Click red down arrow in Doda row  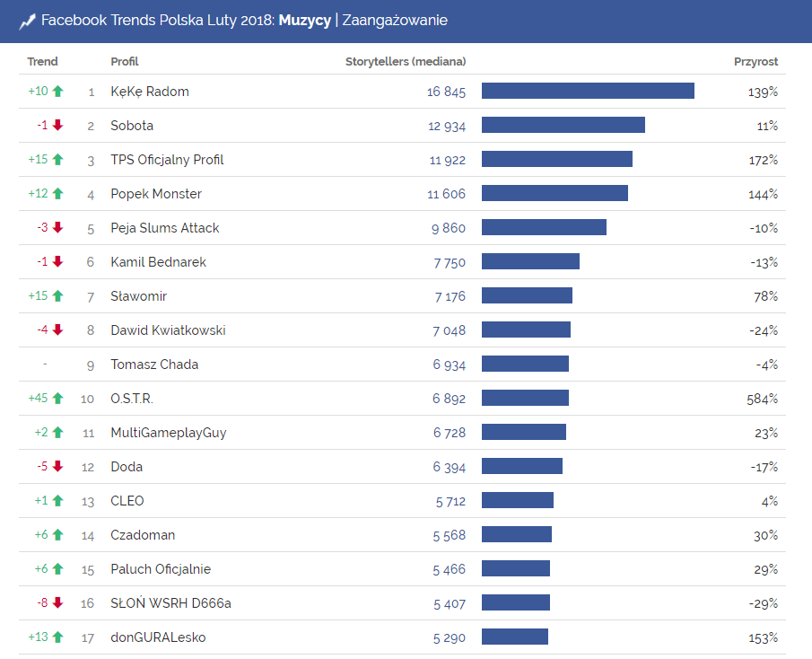pos(58,467)
